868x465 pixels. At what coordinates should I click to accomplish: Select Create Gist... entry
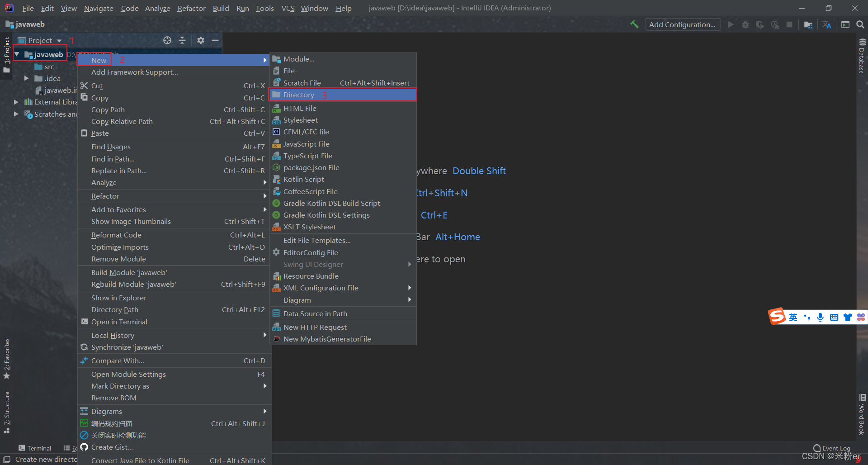(x=175, y=447)
